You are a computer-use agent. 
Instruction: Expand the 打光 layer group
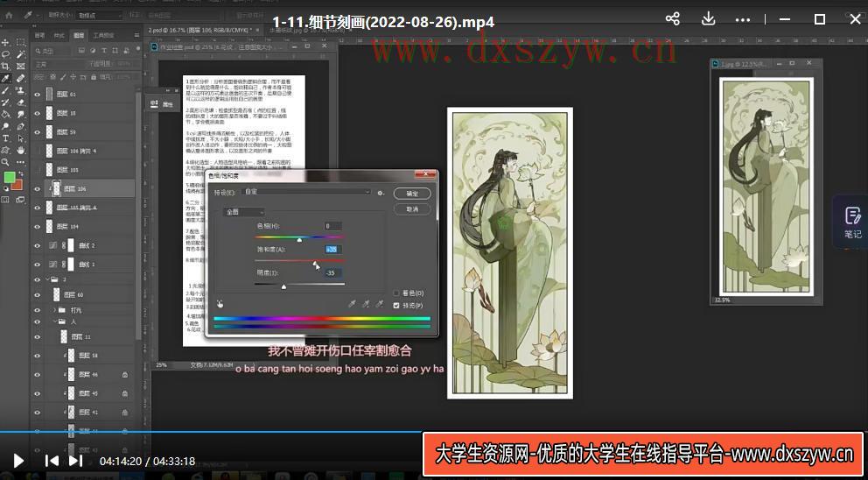coord(54,310)
